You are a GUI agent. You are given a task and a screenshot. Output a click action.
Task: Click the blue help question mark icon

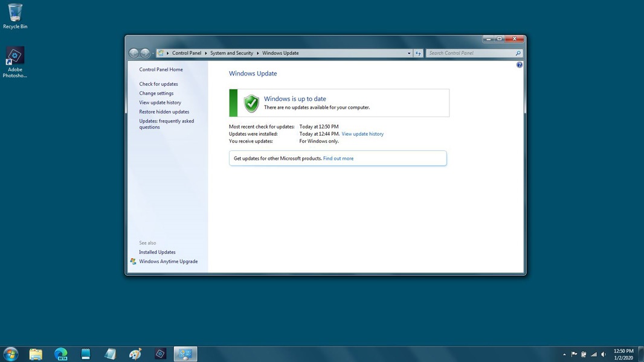click(519, 65)
